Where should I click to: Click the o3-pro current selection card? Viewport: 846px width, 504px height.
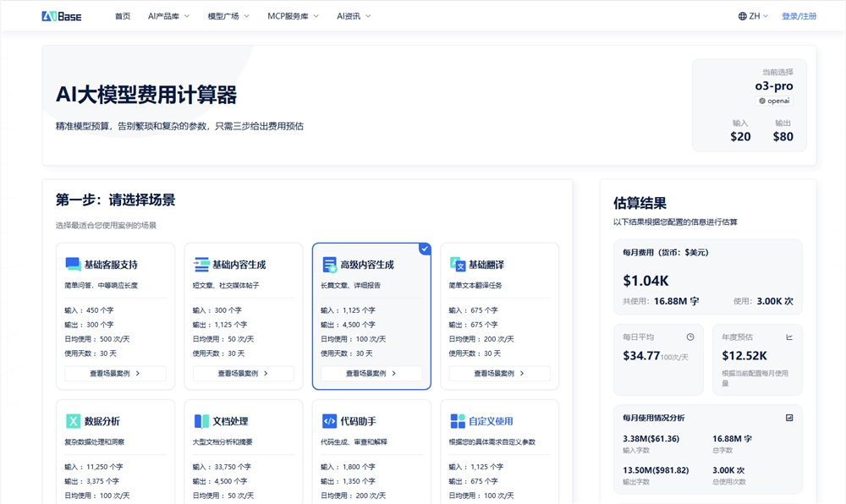[x=750, y=106]
